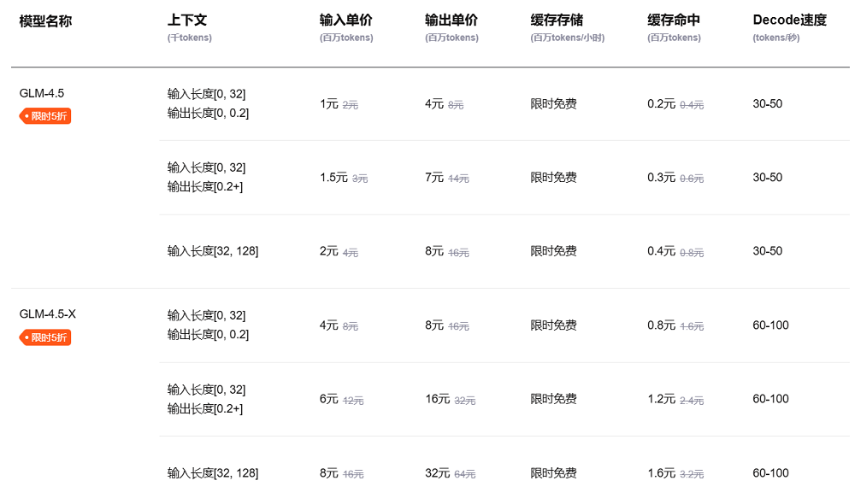Click the 限时5折 badge under GLM-4.5-X

tap(45, 337)
